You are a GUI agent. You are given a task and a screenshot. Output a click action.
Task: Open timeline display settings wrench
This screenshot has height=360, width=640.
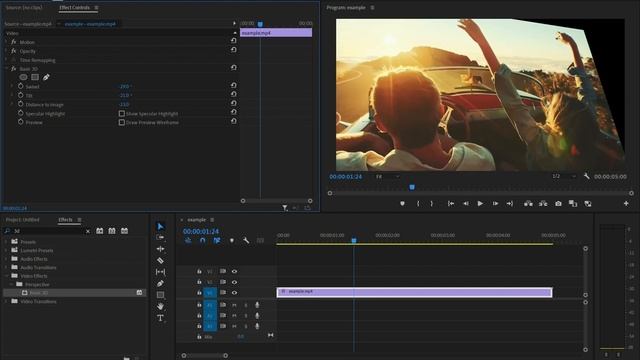tap(246, 240)
